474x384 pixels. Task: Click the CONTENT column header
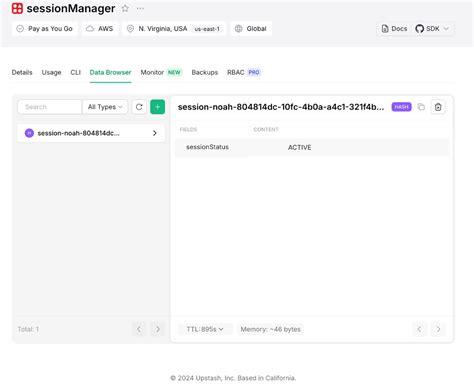pos(266,129)
